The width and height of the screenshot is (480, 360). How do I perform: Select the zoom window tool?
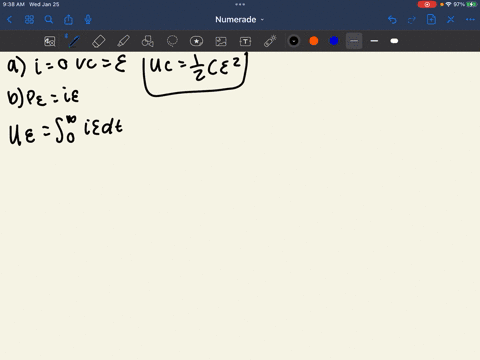click(x=50, y=41)
